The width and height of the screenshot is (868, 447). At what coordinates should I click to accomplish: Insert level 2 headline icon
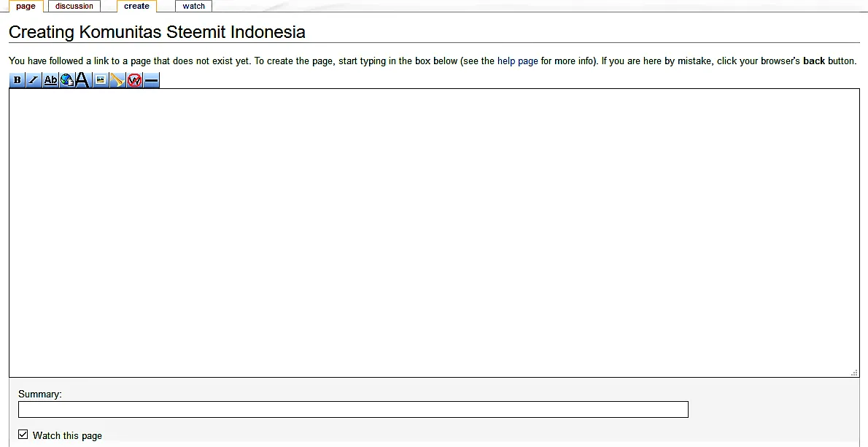click(83, 80)
